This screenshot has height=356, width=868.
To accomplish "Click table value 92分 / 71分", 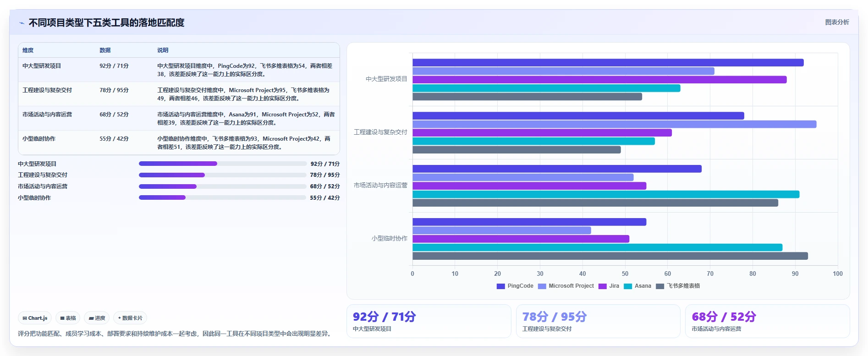I will (x=114, y=66).
